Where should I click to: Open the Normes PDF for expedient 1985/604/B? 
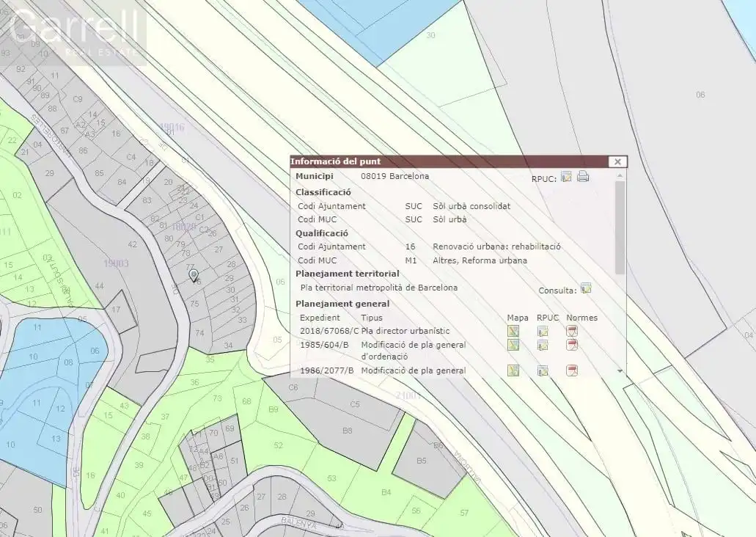point(572,345)
